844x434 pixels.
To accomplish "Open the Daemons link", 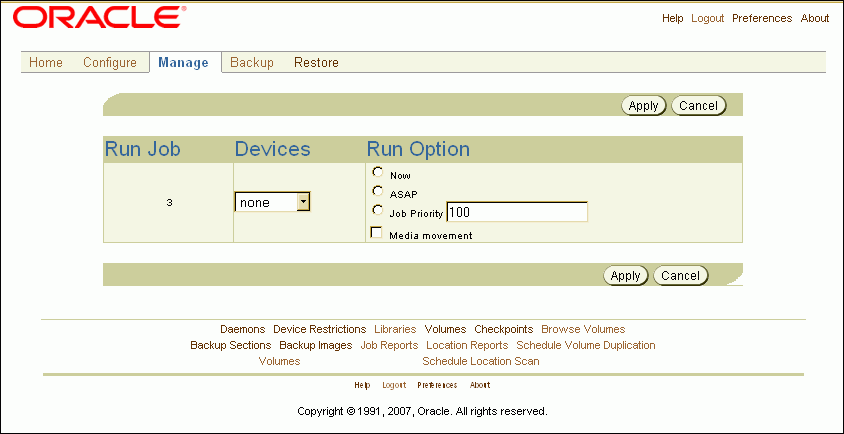I will click(243, 329).
